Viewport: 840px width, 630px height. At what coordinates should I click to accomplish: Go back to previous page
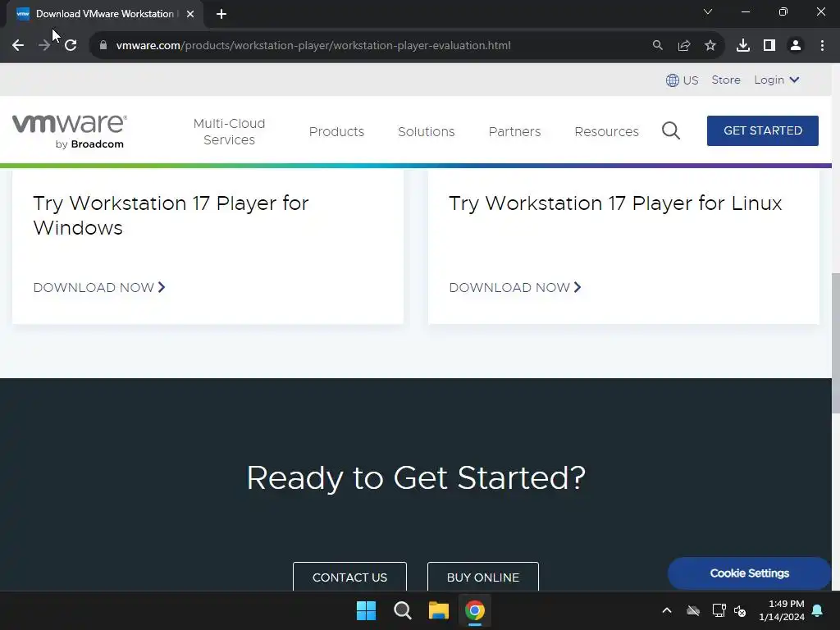point(18,46)
